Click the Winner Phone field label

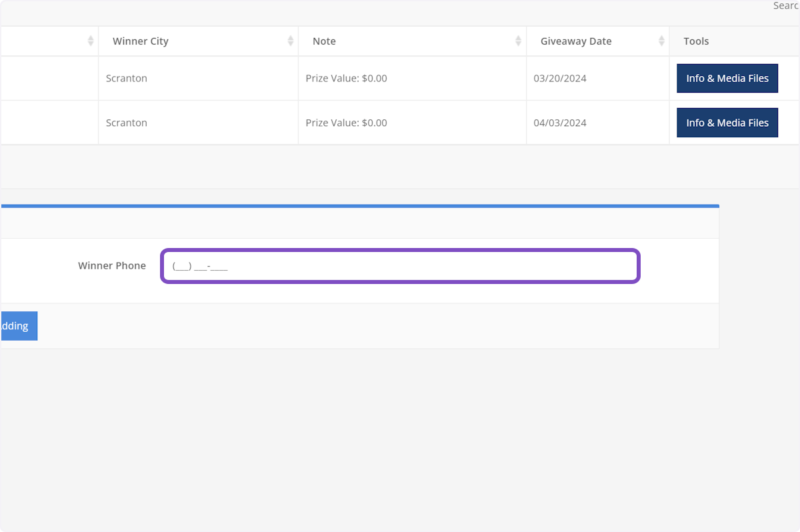(112, 266)
